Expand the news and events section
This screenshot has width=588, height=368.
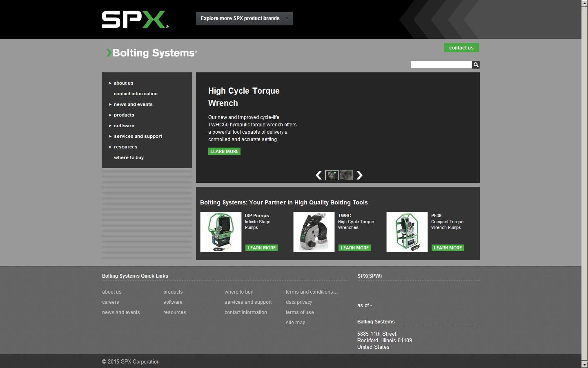(x=133, y=104)
